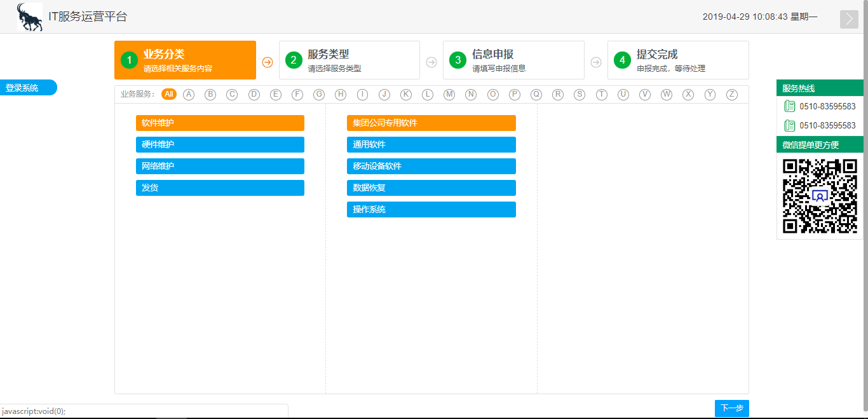Click the 下一步 button

(x=732, y=408)
